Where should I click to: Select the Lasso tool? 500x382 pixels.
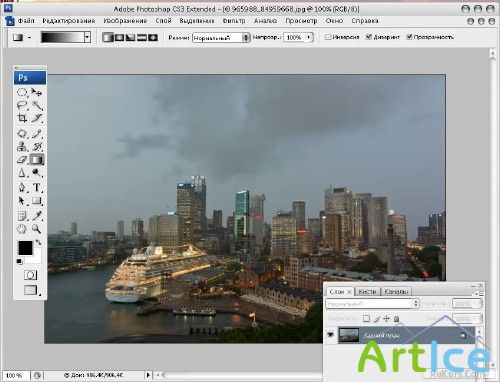pyautogui.click(x=22, y=105)
